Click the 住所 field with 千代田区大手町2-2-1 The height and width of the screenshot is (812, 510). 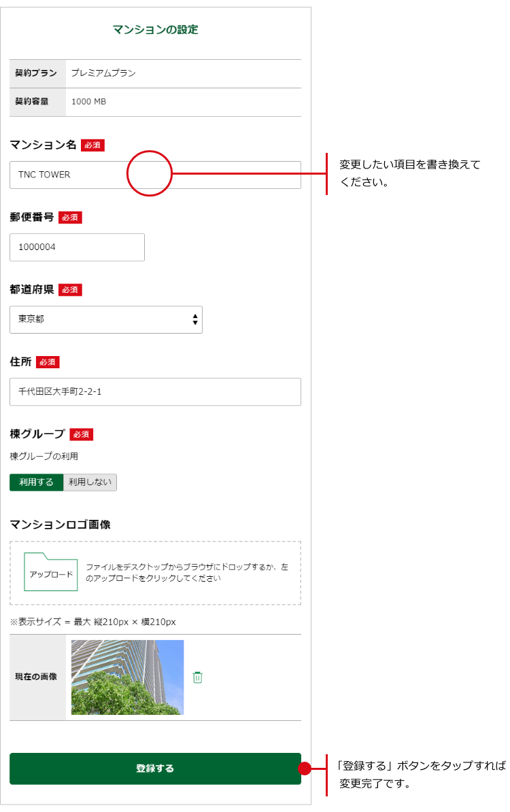click(155, 392)
